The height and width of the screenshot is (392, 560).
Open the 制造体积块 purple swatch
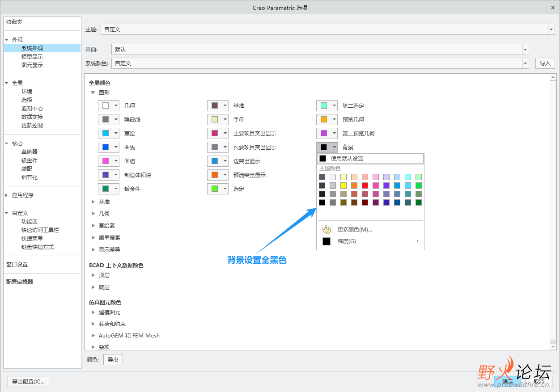click(109, 175)
